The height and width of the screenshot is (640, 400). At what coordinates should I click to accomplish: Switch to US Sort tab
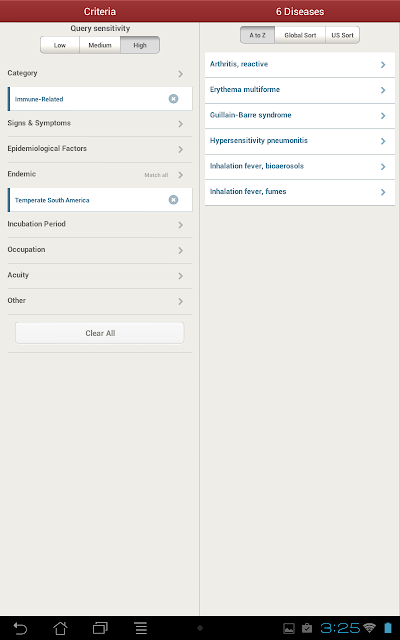pyautogui.click(x=342, y=35)
